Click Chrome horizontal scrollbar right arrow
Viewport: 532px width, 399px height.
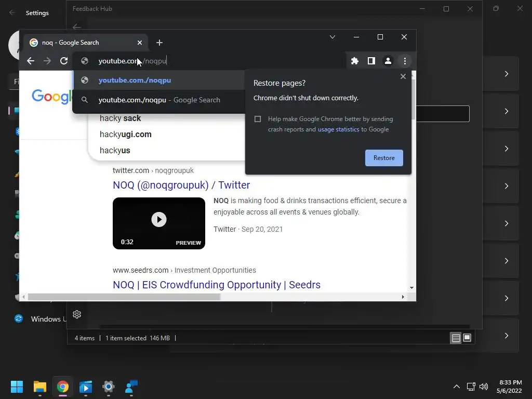[403, 297]
